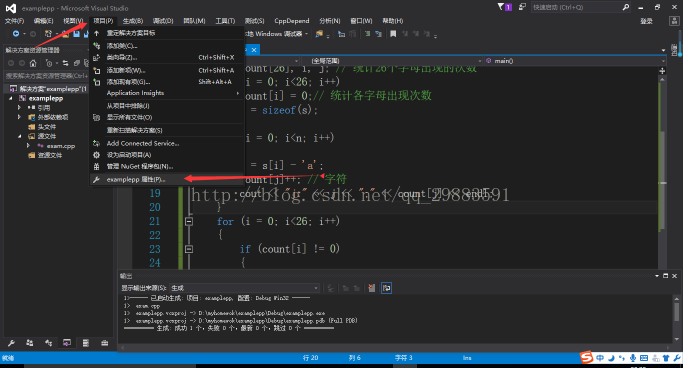This screenshot has width=683, height=368.
Task: Click the 重定解决方案目标 up-arrow icon
Action: [97, 33]
